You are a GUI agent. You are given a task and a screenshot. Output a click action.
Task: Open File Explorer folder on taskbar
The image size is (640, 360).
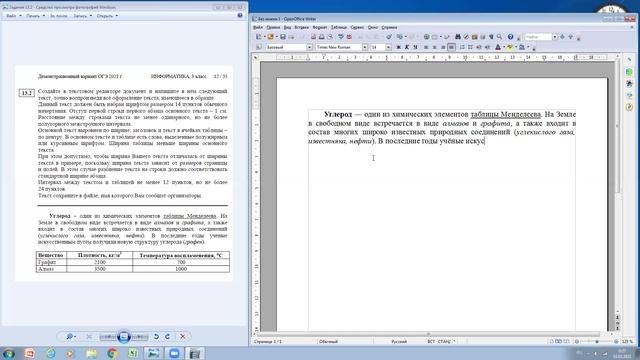click(x=91, y=353)
